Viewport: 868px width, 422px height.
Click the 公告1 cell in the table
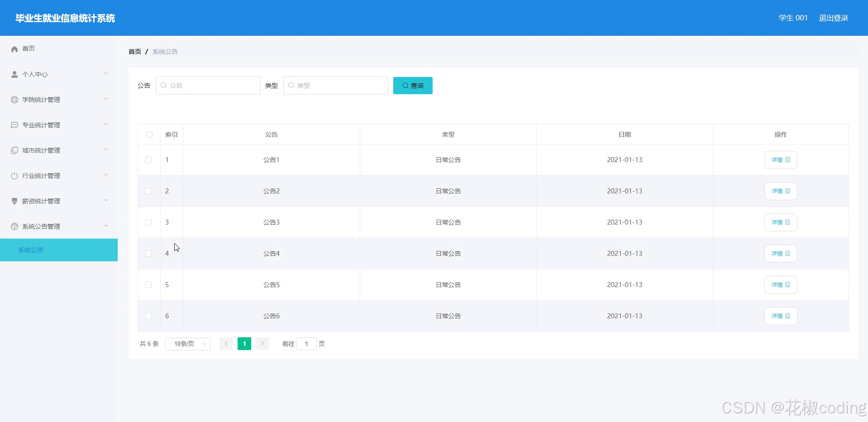point(272,160)
